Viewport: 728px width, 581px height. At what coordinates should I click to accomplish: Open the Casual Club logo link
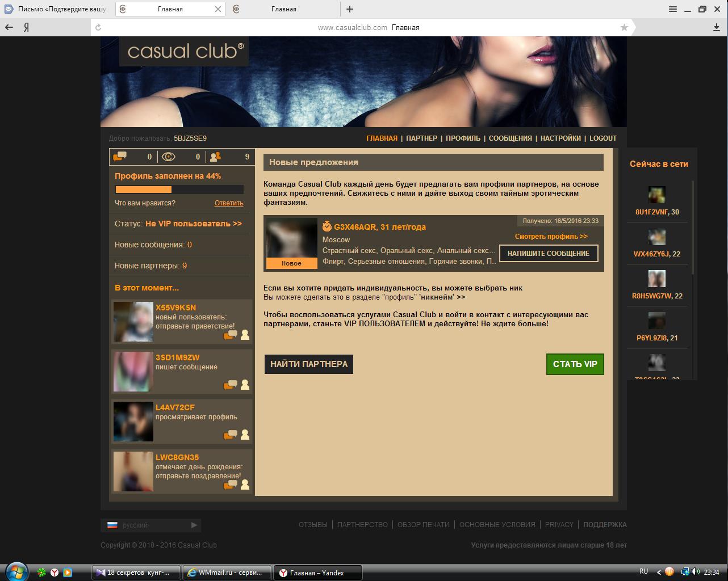click(x=184, y=51)
